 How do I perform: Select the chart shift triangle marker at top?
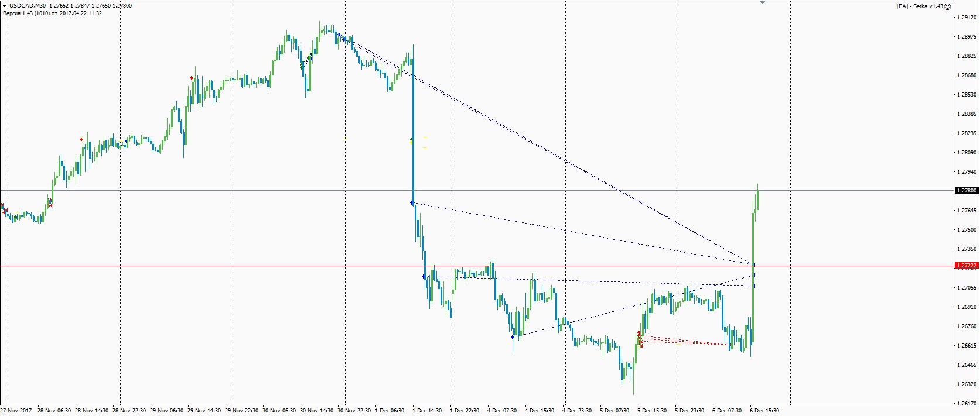point(762,3)
